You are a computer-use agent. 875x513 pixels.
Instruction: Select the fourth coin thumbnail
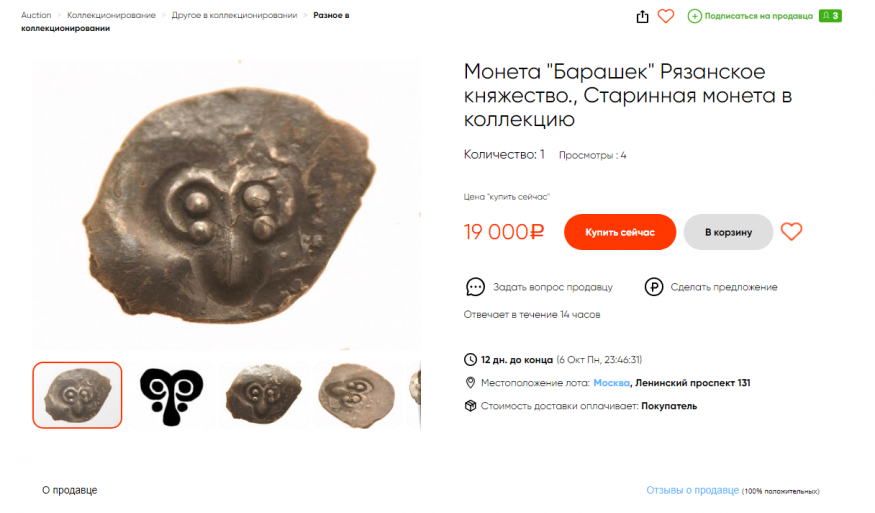pyautogui.click(x=357, y=395)
